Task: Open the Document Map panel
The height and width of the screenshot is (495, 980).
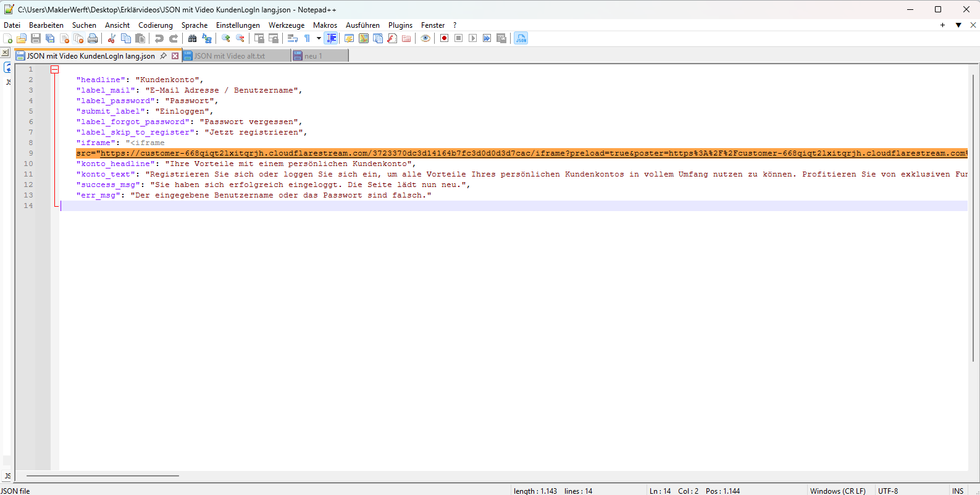Action: point(364,38)
